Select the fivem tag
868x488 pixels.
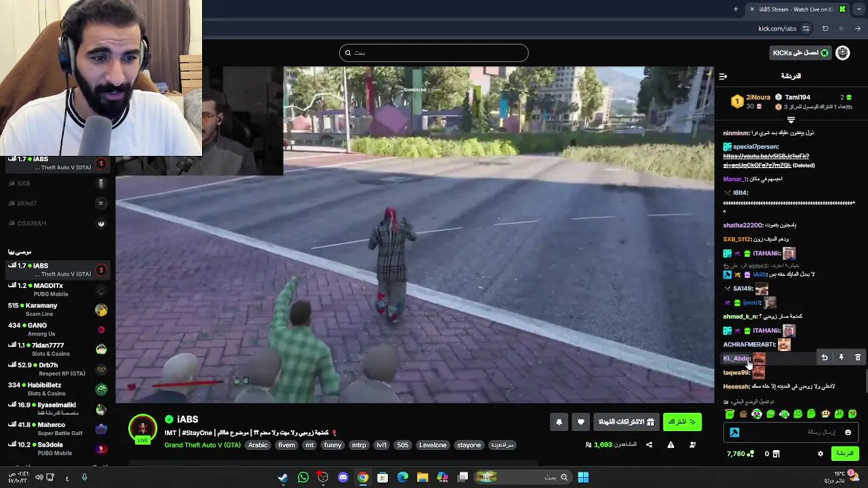tap(286, 445)
